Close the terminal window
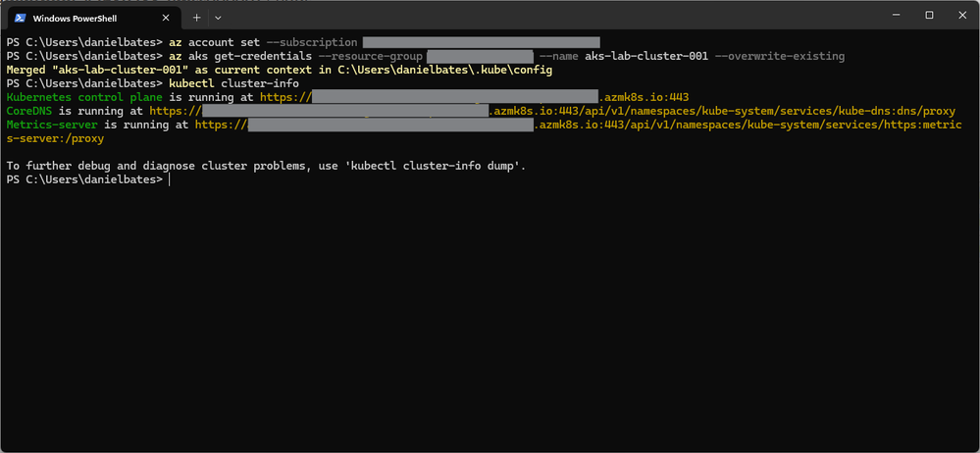 pos(962,15)
